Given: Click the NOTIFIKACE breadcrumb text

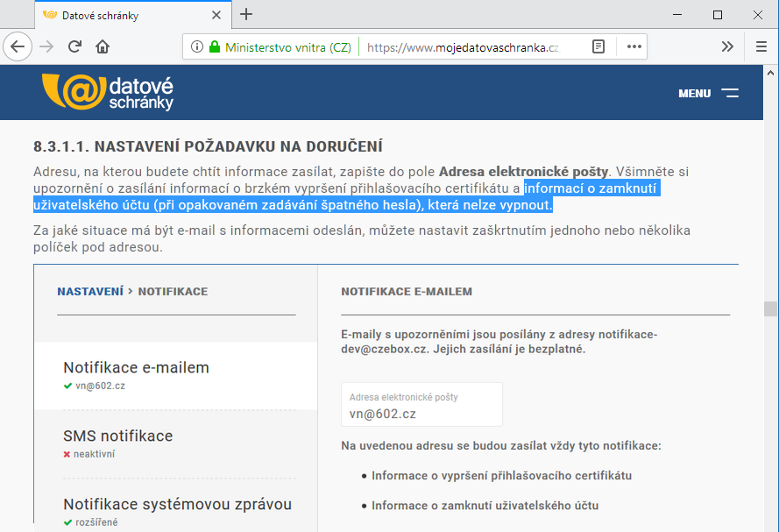Looking at the screenshot, I should click(173, 292).
